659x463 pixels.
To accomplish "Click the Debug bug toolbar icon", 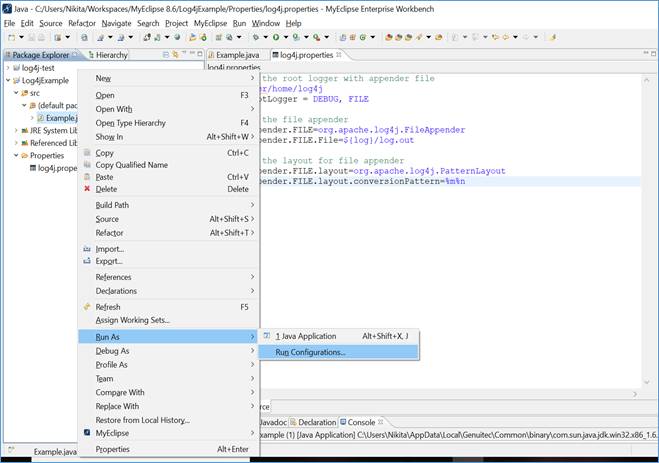I will pos(256,37).
